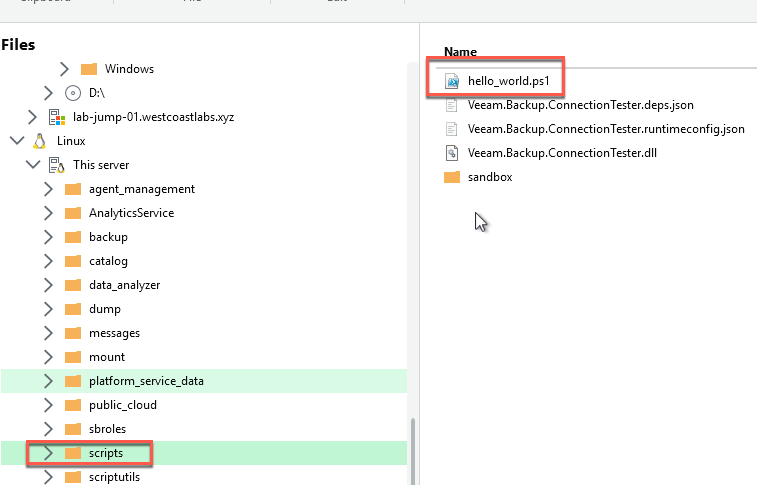Select the public_cloud folder

tap(122, 405)
